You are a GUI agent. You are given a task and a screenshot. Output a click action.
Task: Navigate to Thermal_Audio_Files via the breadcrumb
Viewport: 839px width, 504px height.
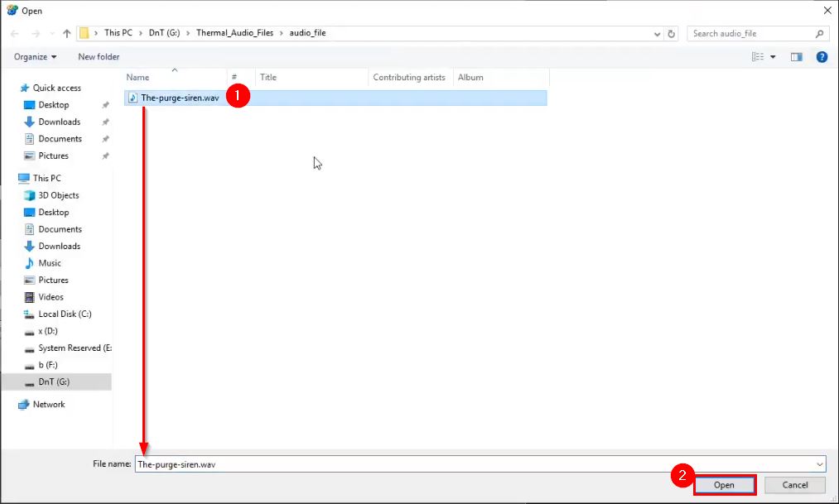point(234,33)
